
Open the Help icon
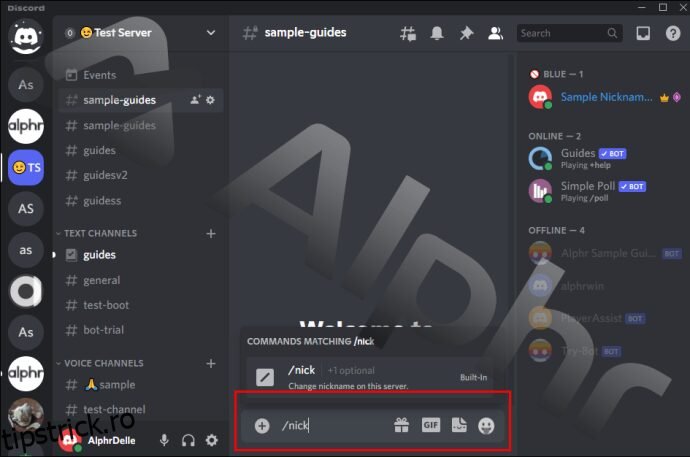coord(672,33)
